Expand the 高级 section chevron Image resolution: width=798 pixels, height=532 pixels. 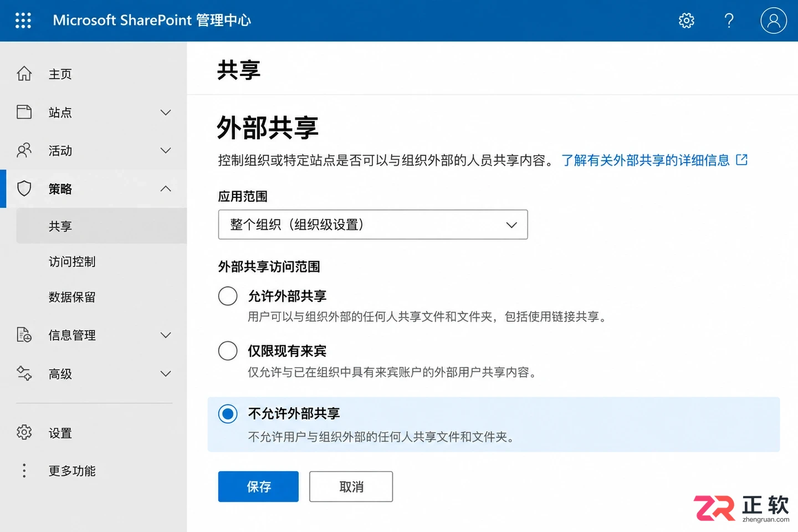(166, 374)
